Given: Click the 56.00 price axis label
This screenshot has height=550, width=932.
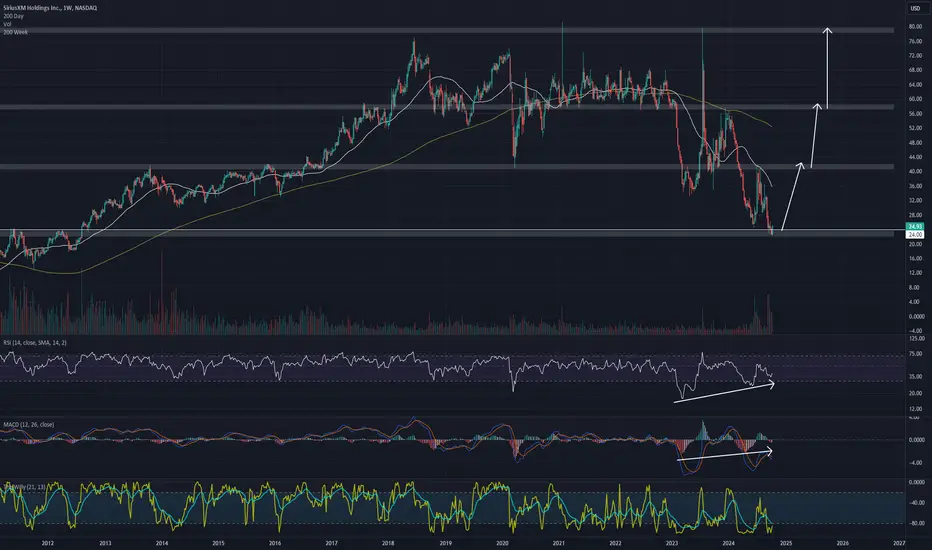Looking at the screenshot, I should [x=915, y=114].
